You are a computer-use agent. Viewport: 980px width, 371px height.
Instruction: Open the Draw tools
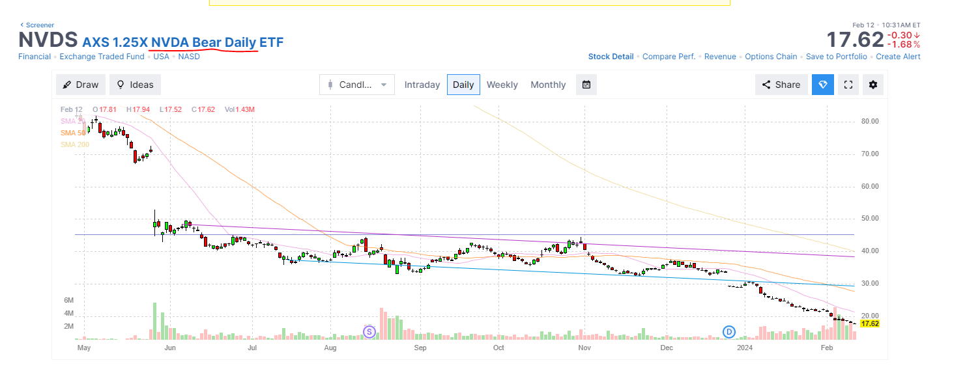[x=81, y=85]
